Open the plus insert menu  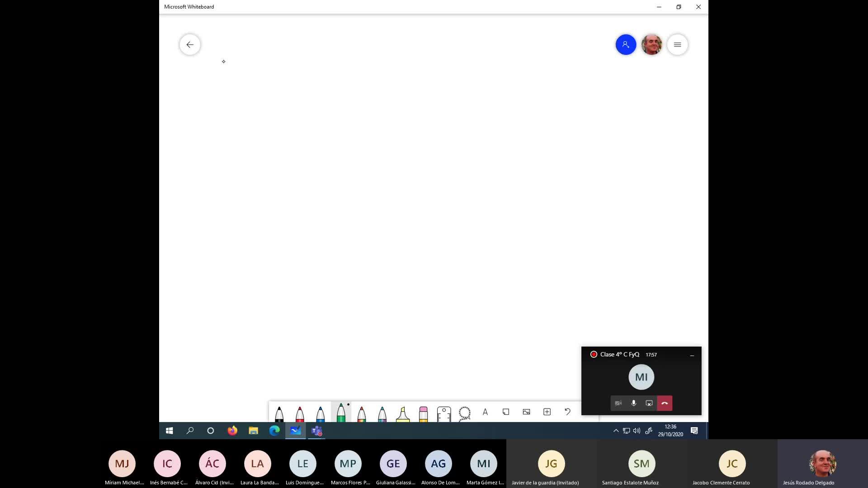547,412
